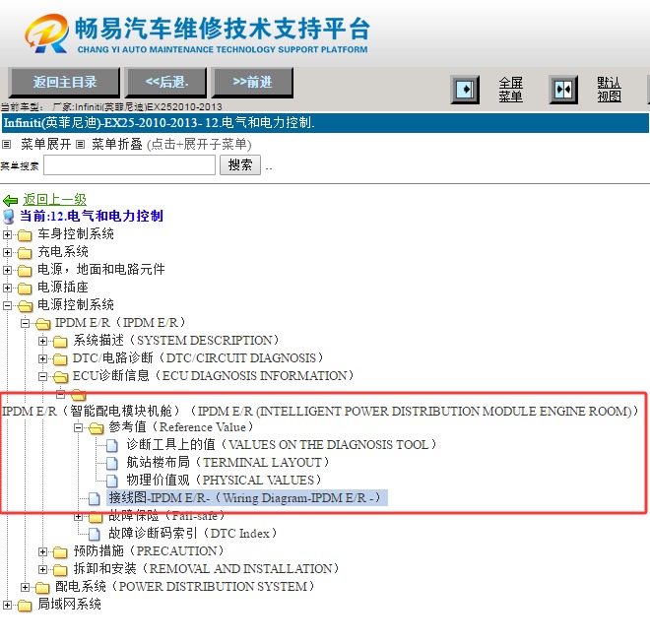This screenshot has height=644, width=650.
Task: Click the 菜单展开 list icon
Action: click(6, 144)
